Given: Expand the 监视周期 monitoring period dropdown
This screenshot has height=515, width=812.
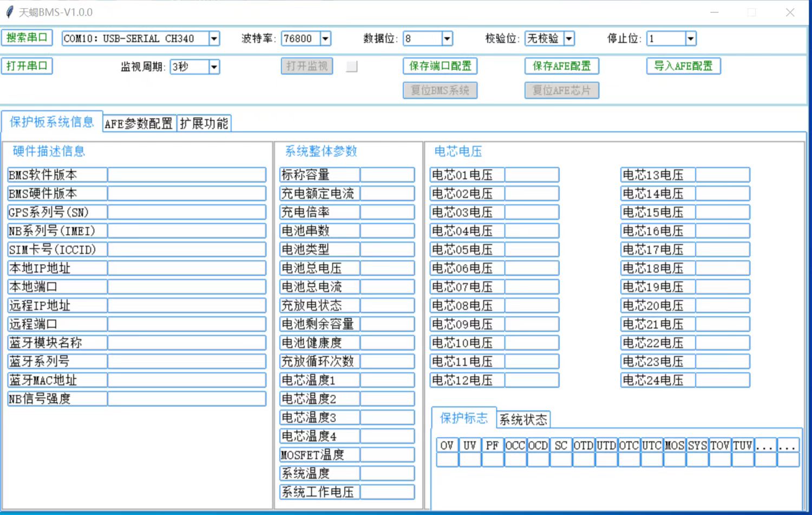Looking at the screenshot, I should tap(214, 67).
